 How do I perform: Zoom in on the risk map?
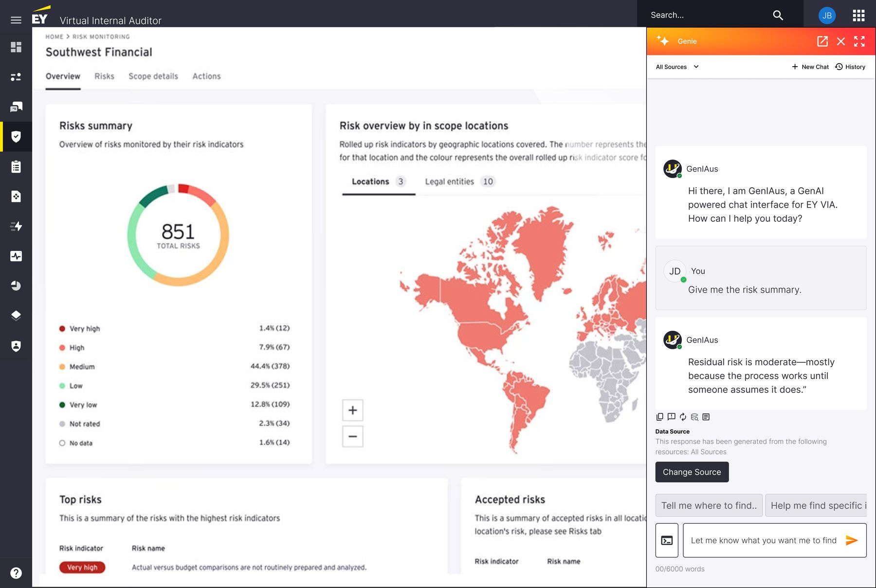click(353, 410)
